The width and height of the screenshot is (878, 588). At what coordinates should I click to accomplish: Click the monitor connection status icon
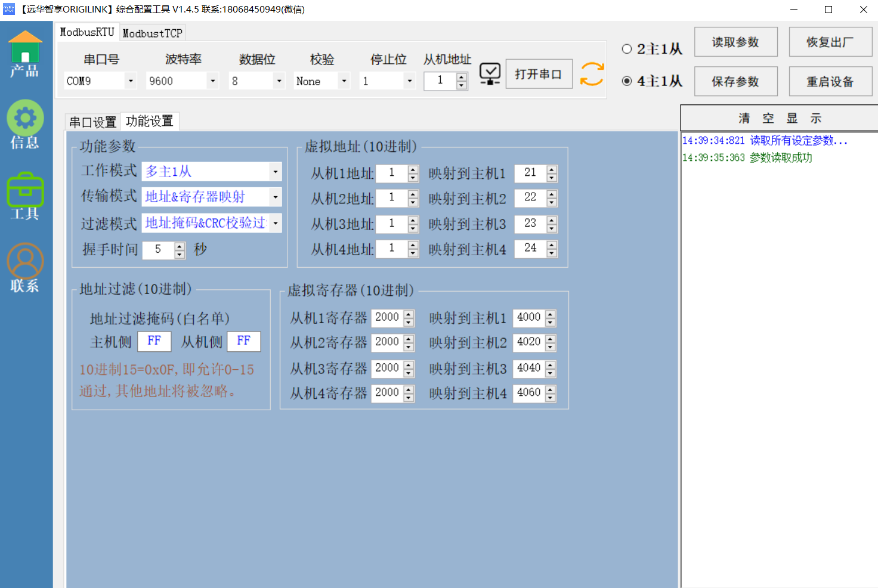point(490,74)
